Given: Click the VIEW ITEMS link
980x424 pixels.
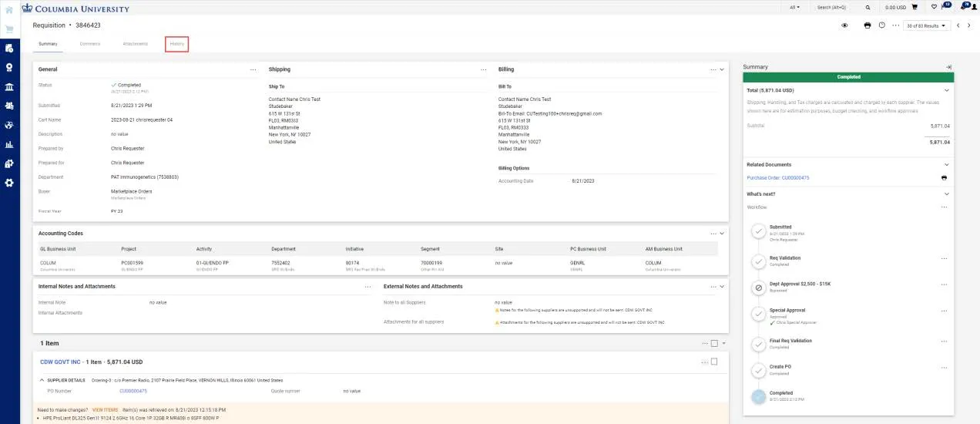Looking at the screenshot, I should (105, 409).
